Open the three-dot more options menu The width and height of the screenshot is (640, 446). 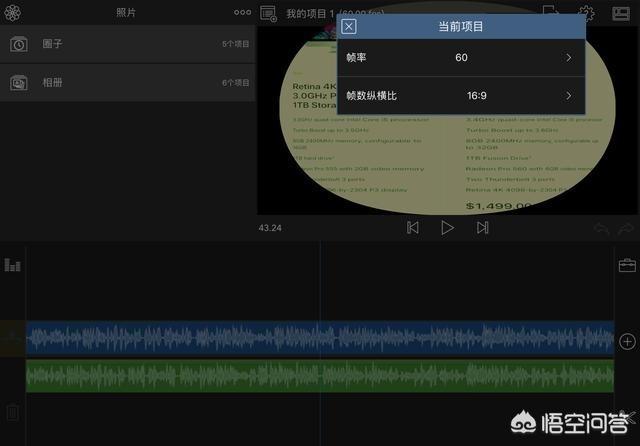(x=242, y=13)
